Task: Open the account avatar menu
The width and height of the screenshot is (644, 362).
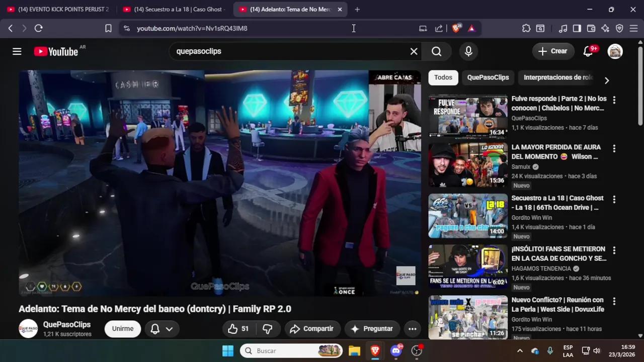Action: click(x=615, y=51)
